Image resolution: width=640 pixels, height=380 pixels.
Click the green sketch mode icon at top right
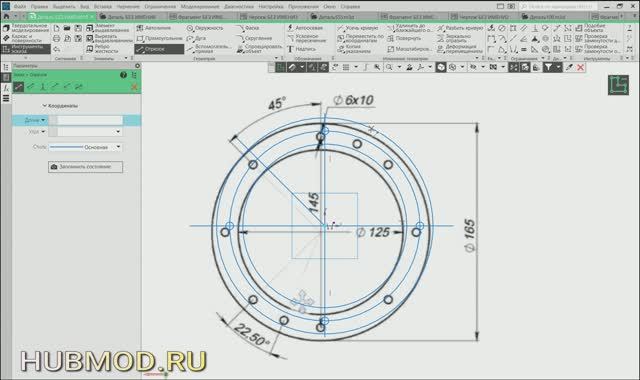618,85
